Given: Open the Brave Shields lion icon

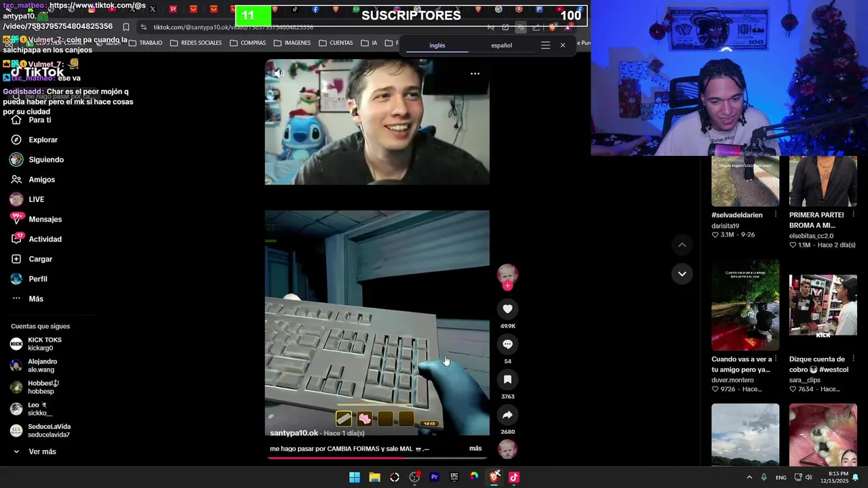Looking at the screenshot, I should tap(553, 27).
